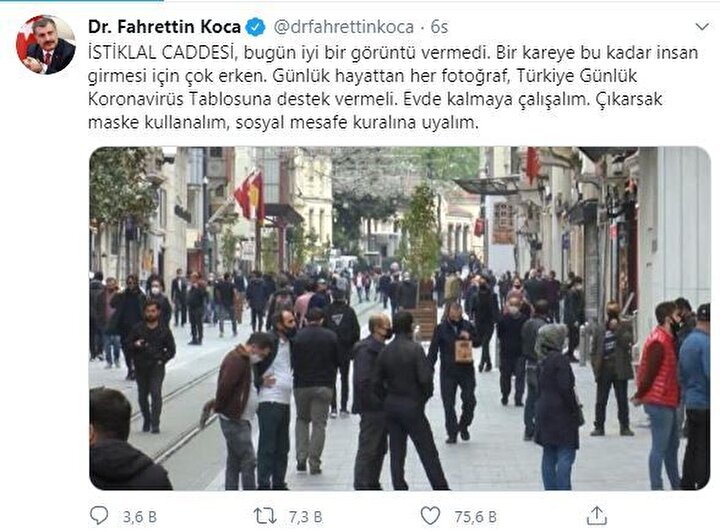Screen dimensions: 720x532
Task: Click the reply speech bubble icon
Action: pos(99,515)
